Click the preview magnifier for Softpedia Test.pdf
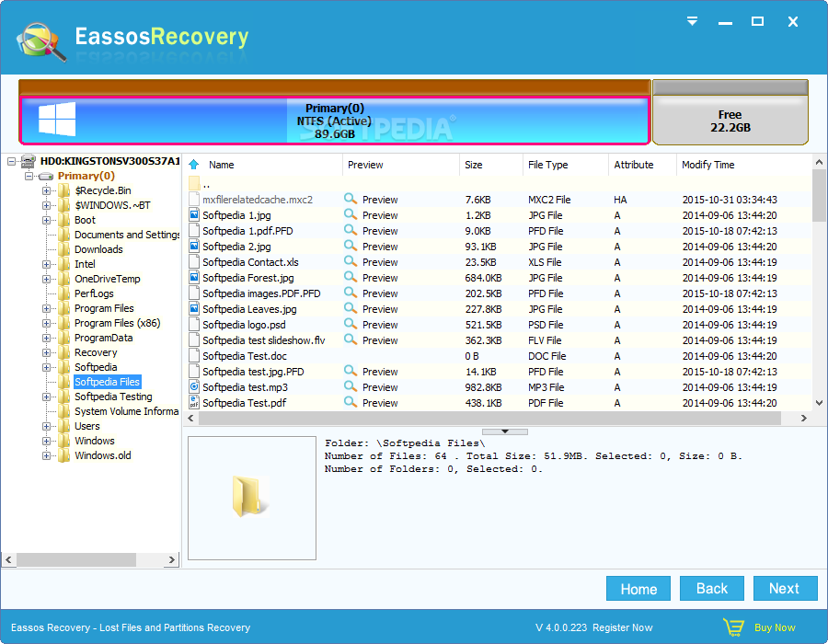Screen dimensions: 828x644 pos(351,402)
